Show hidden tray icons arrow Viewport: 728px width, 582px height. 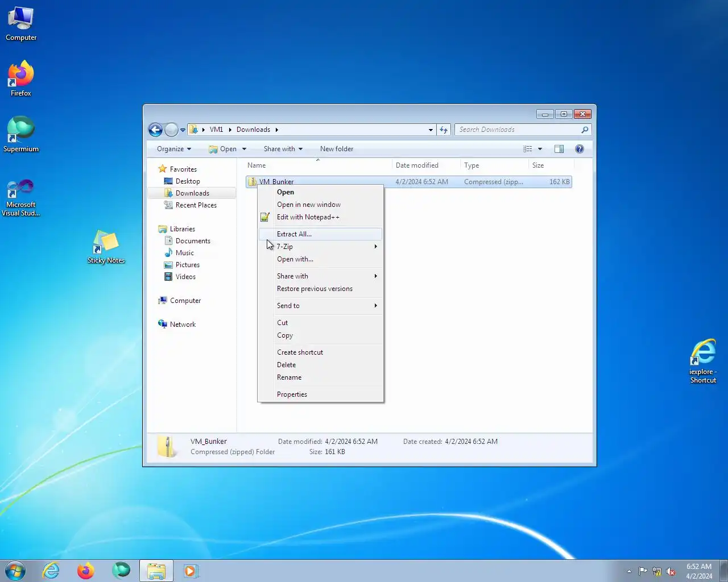(x=629, y=571)
